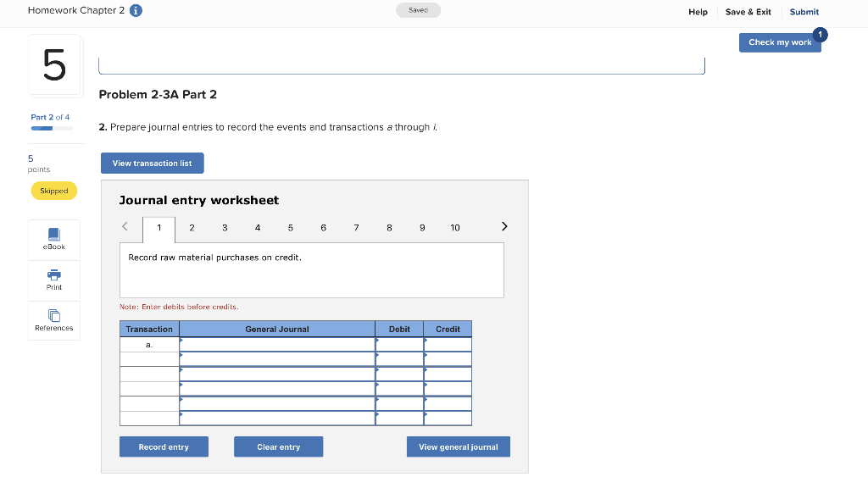
Task: Click Check my work button
Action: [780, 42]
